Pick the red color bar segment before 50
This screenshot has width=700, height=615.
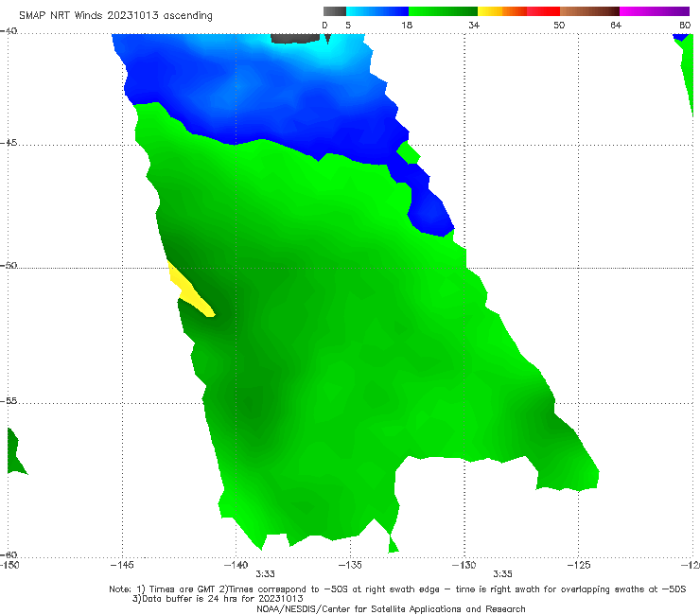click(x=543, y=11)
